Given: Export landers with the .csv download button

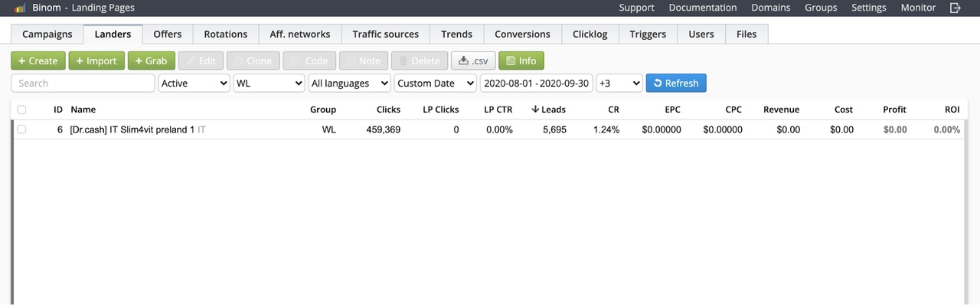Looking at the screenshot, I should point(473,61).
